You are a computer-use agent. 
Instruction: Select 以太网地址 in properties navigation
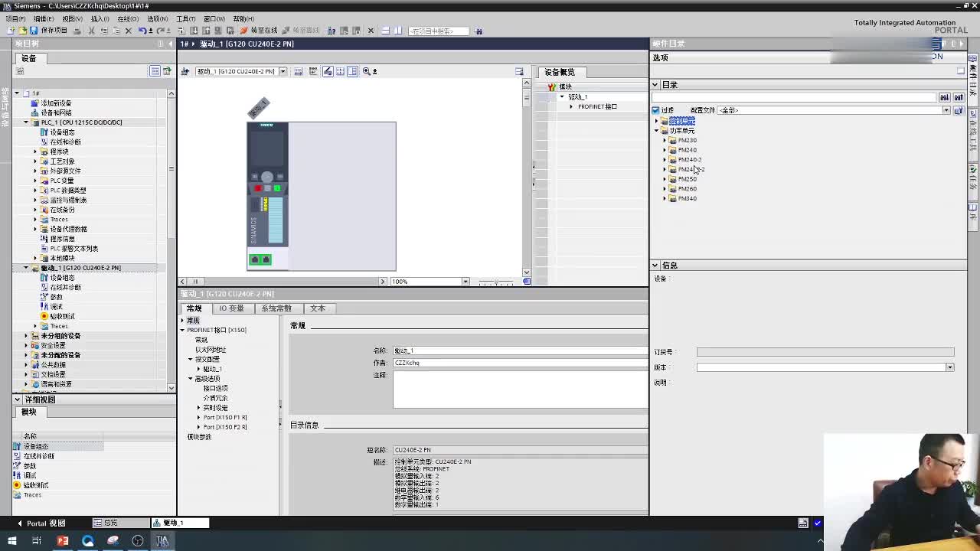(x=211, y=350)
